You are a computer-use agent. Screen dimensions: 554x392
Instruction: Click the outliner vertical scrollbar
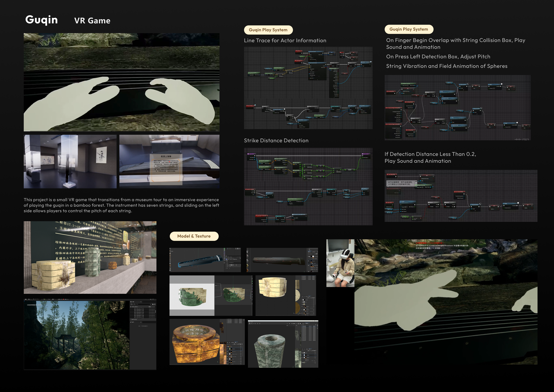tap(156, 312)
